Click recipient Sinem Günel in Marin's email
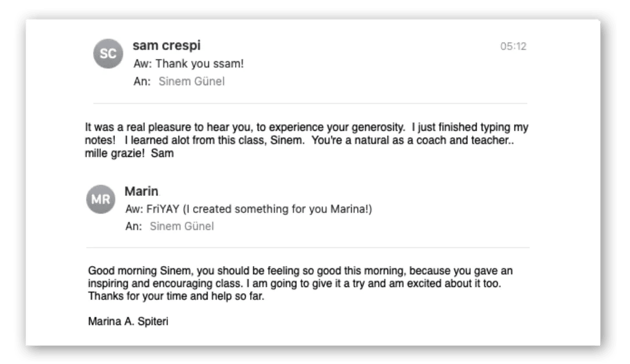Viewport: 630px width, 364px height. pos(181,226)
